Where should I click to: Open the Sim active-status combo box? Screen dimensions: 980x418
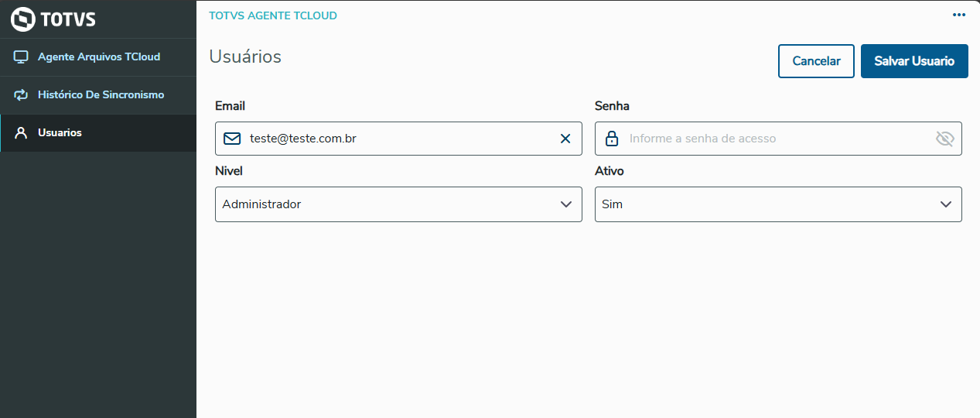(766, 204)
